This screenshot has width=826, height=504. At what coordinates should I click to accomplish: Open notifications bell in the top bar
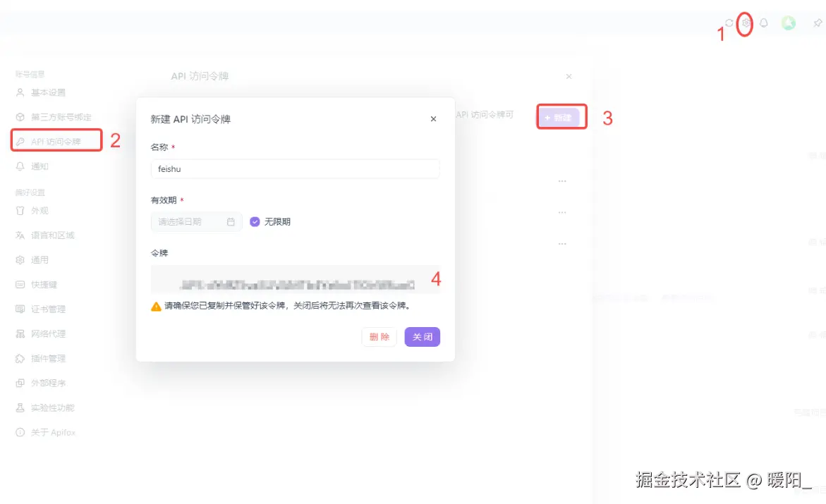(x=764, y=23)
